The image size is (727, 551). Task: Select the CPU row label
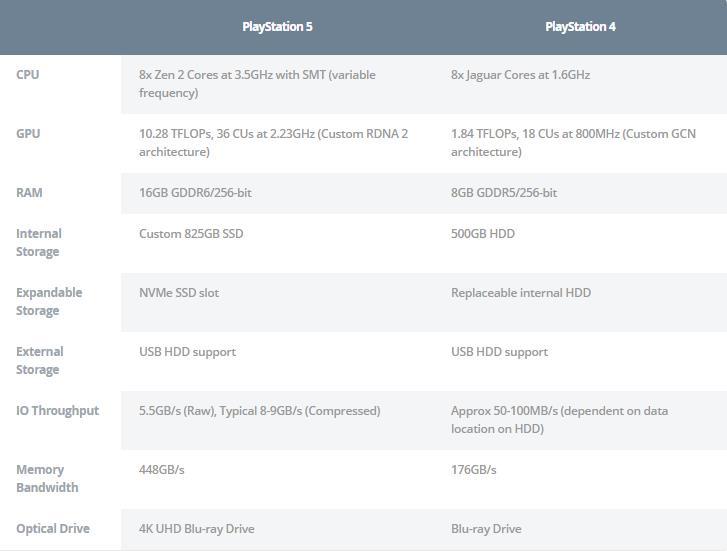click(28, 75)
